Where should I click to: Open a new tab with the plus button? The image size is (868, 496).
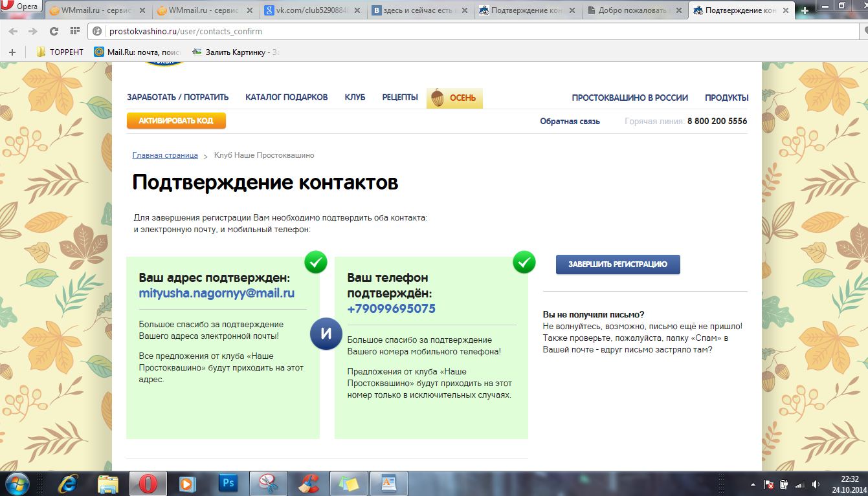805,10
